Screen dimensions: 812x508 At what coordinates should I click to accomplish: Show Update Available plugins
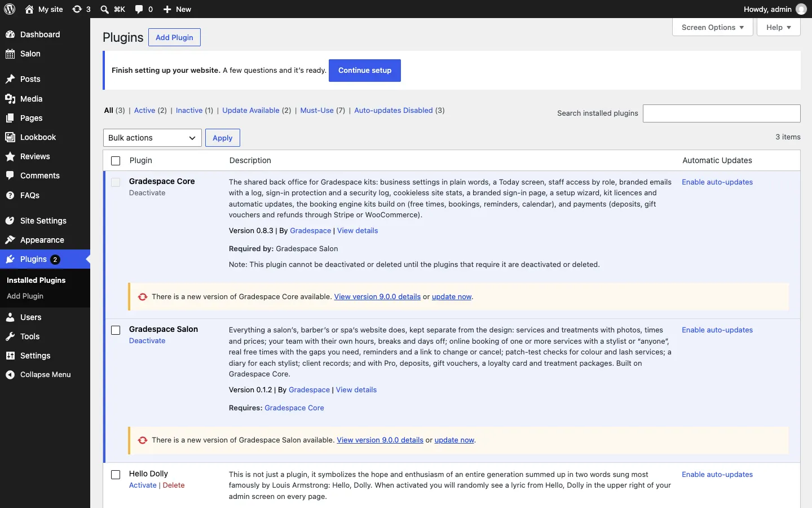251,111
